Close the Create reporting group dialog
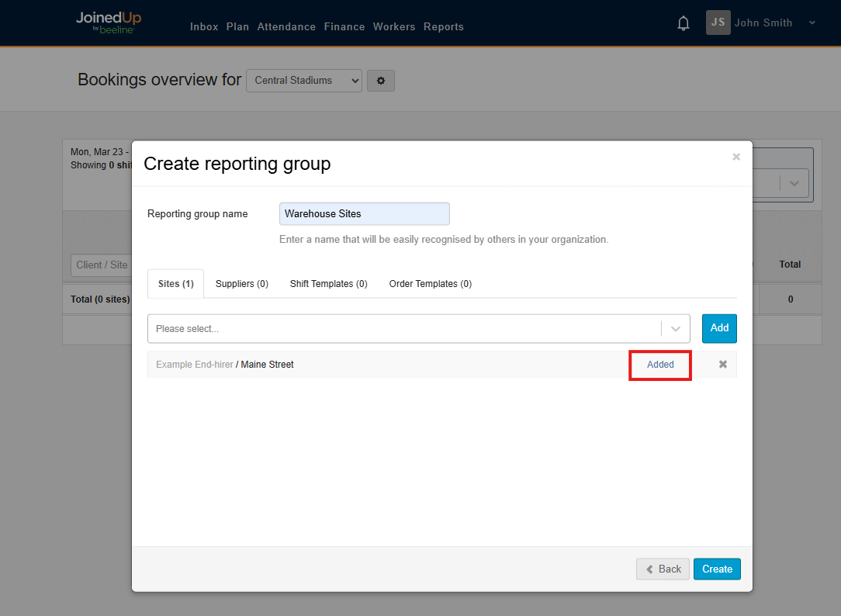Viewport: 841px width, 616px height. [x=736, y=157]
